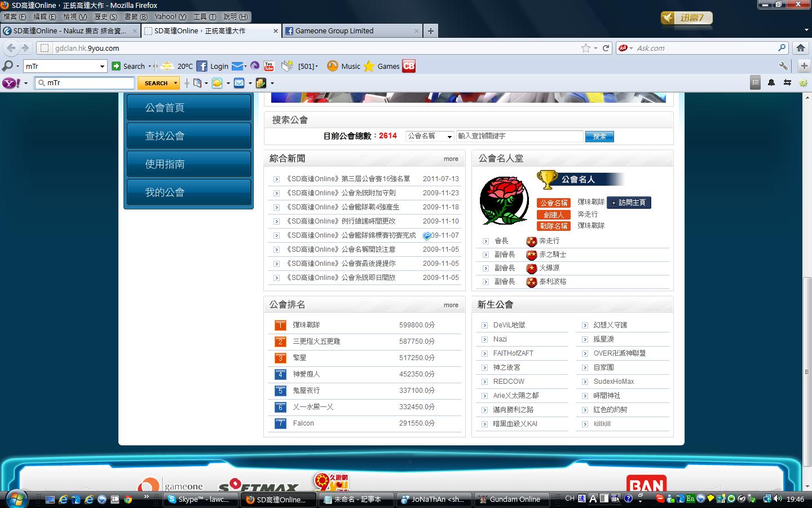812x508 pixels.
Task: Open Windows Start menu
Action: pos(15,498)
